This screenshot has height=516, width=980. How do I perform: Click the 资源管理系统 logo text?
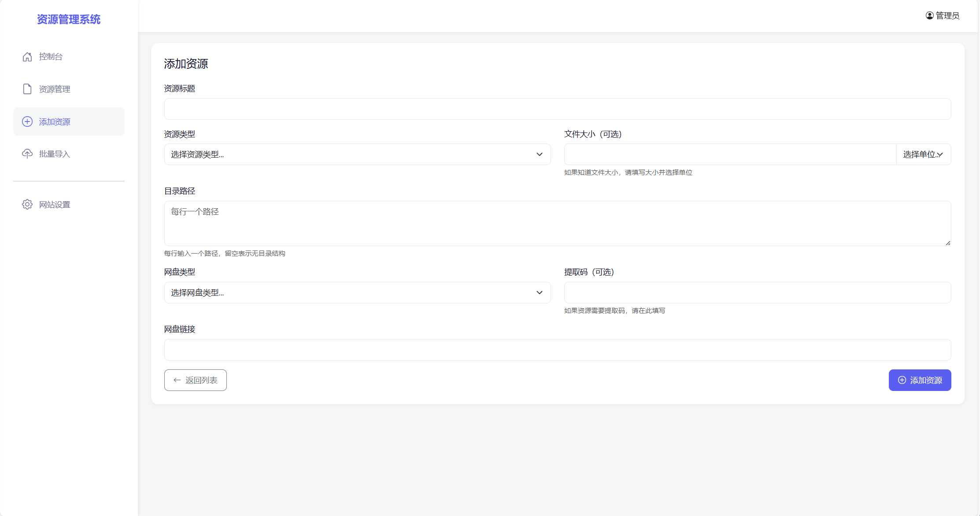(69, 19)
